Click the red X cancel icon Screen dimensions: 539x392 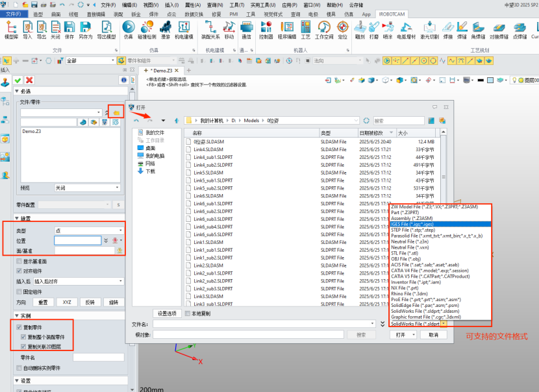(29, 80)
